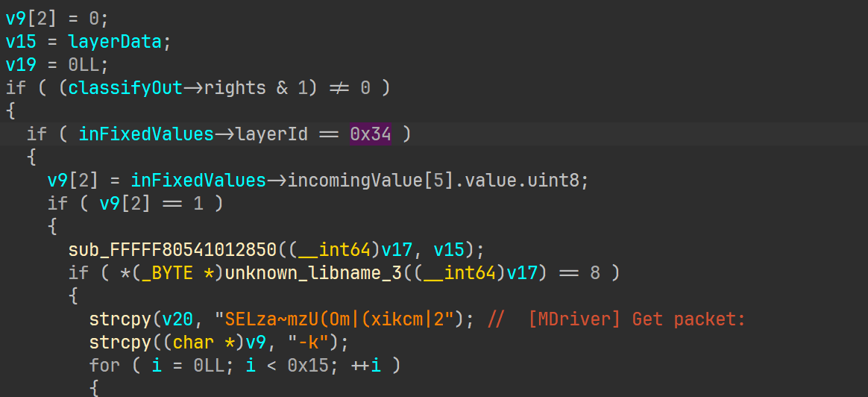The height and width of the screenshot is (397, 868).
Task: Select the classifyOut variable
Action: (x=125, y=88)
